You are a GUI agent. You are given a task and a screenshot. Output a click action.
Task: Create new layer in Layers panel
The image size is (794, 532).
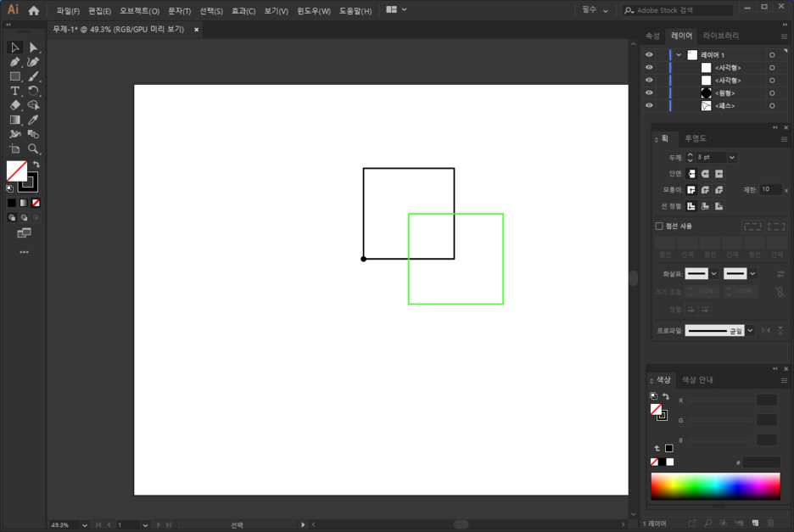click(755, 523)
